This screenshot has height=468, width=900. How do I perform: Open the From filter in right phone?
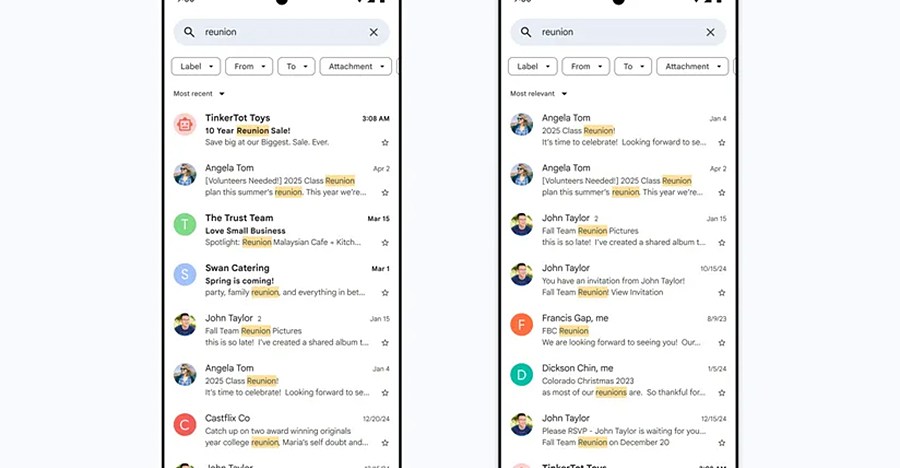click(585, 67)
